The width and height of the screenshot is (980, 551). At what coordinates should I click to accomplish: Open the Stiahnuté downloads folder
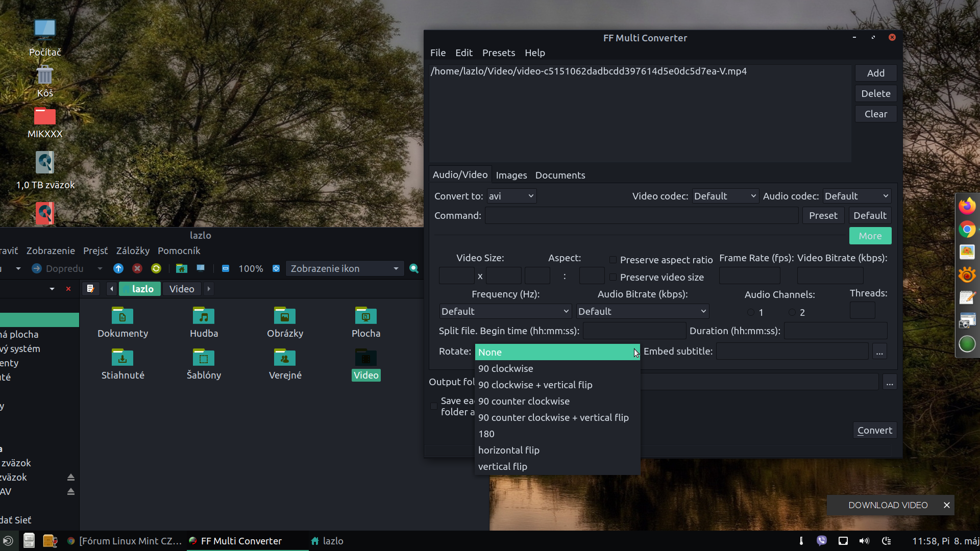pyautogui.click(x=122, y=358)
